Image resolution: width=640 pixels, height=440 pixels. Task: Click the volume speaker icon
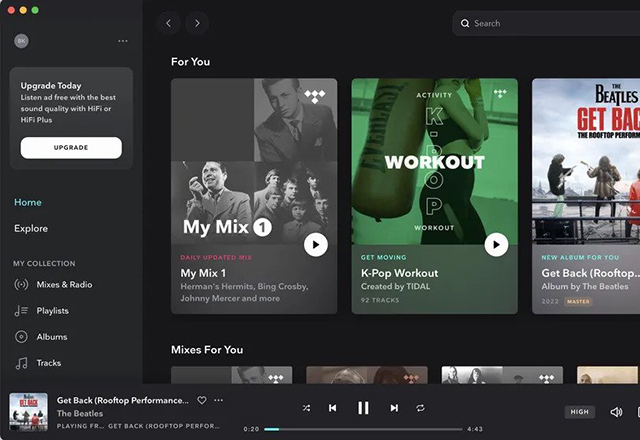tap(616, 412)
